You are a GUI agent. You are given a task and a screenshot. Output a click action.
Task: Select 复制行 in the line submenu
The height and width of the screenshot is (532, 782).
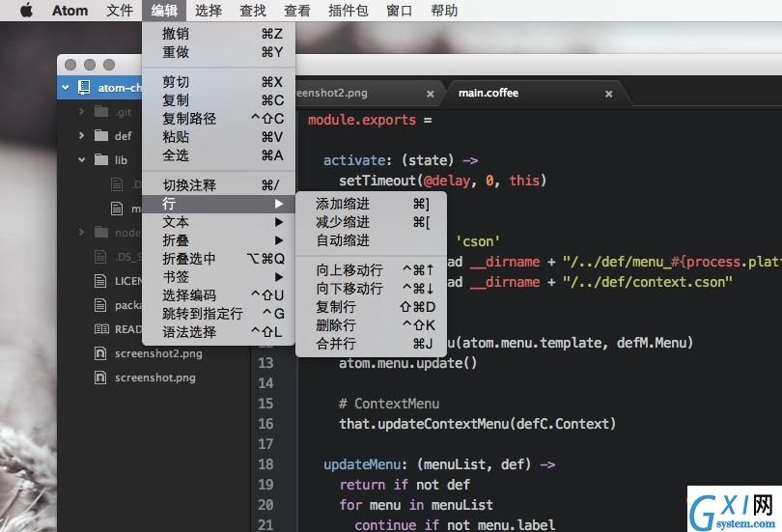[371, 307]
